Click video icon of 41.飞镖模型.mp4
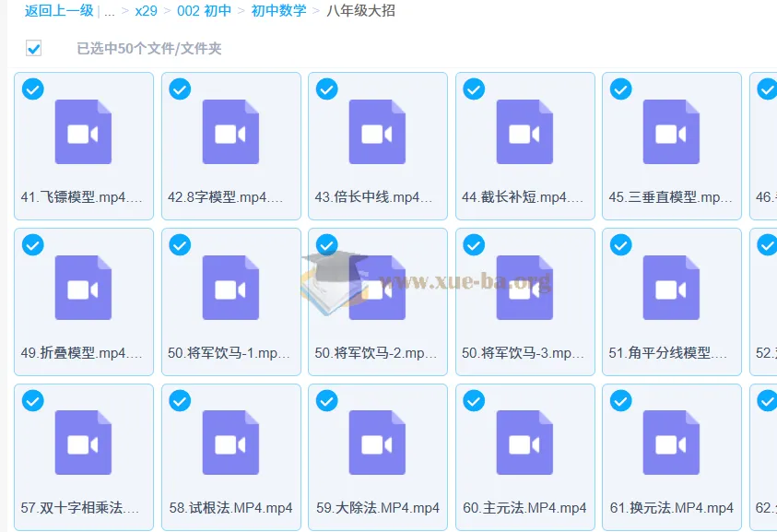Screen dimensions: 777x532 tap(83, 132)
